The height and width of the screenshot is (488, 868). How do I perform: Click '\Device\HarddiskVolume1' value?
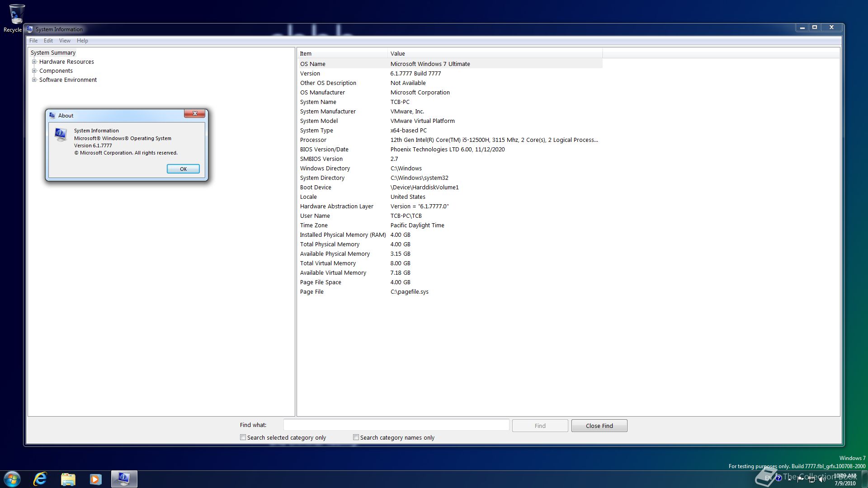(x=425, y=188)
